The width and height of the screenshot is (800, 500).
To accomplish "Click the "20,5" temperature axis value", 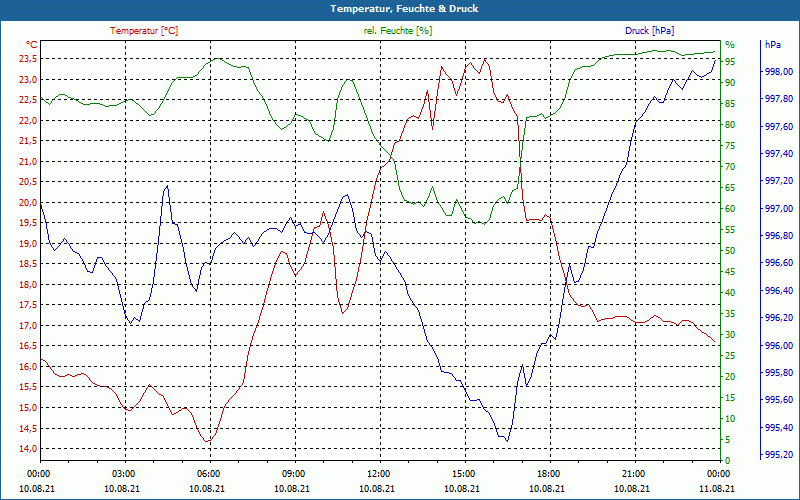I will 28,182.
